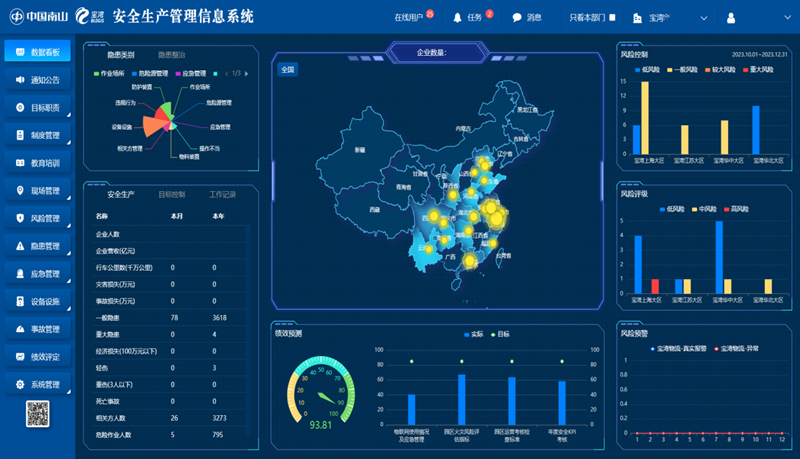Expand 系统管理 submenu in sidebar
Viewport: 800px width, 459px height.
click(68, 392)
